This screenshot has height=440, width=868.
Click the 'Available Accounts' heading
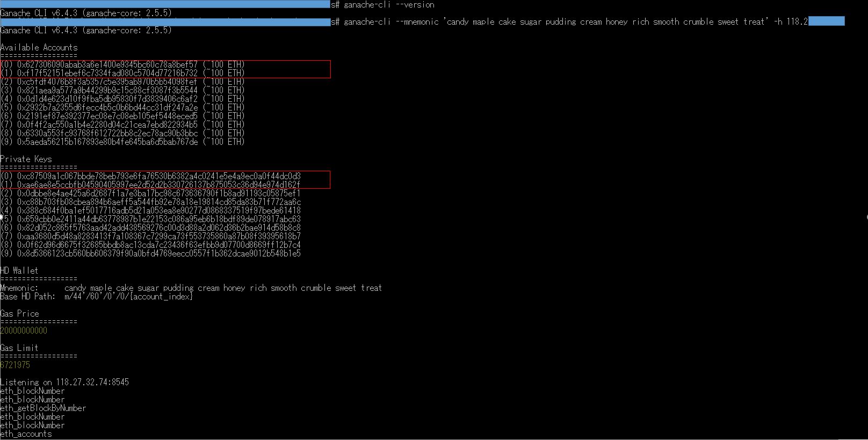[39, 48]
